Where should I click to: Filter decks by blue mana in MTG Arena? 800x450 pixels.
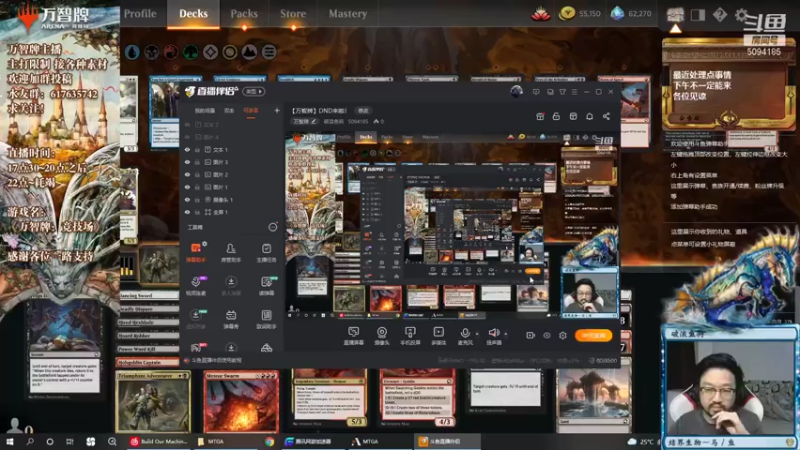click(x=132, y=52)
